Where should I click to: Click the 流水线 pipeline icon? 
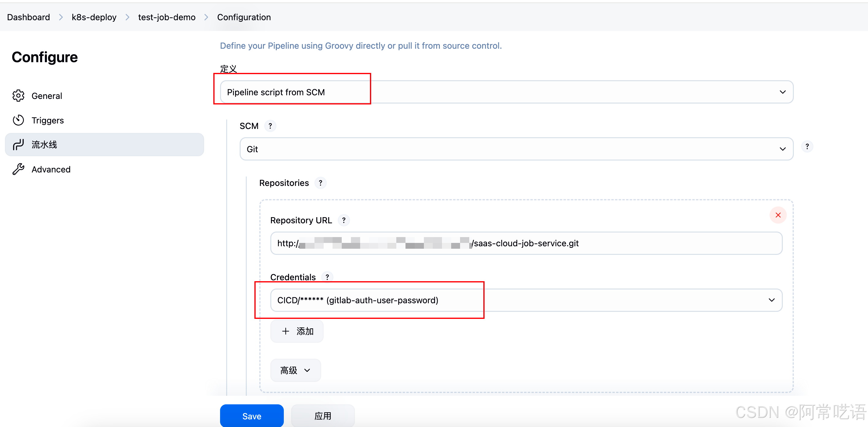coord(18,145)
